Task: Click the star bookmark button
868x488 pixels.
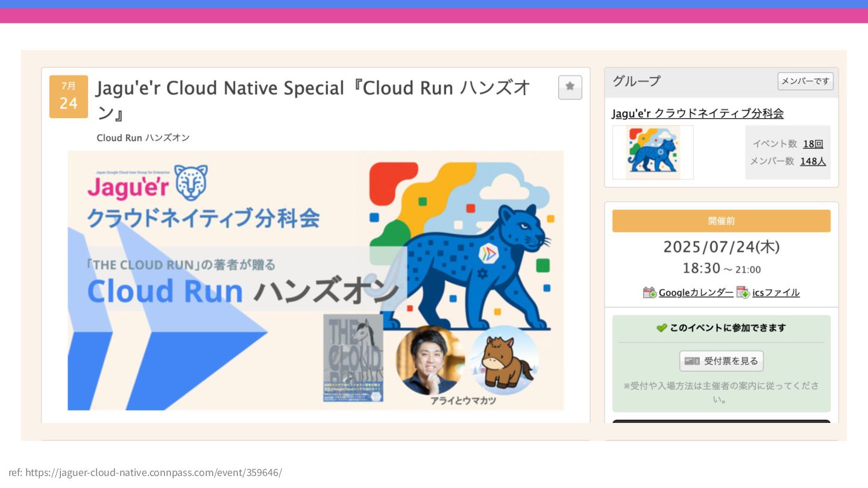Action: click(570, 87)
